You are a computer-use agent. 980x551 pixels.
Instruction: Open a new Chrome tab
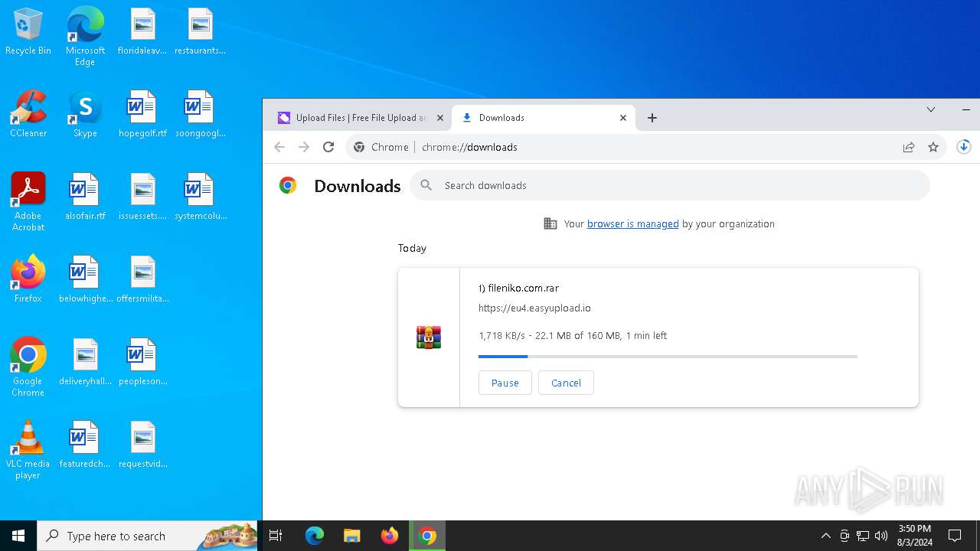click(652, 118)
